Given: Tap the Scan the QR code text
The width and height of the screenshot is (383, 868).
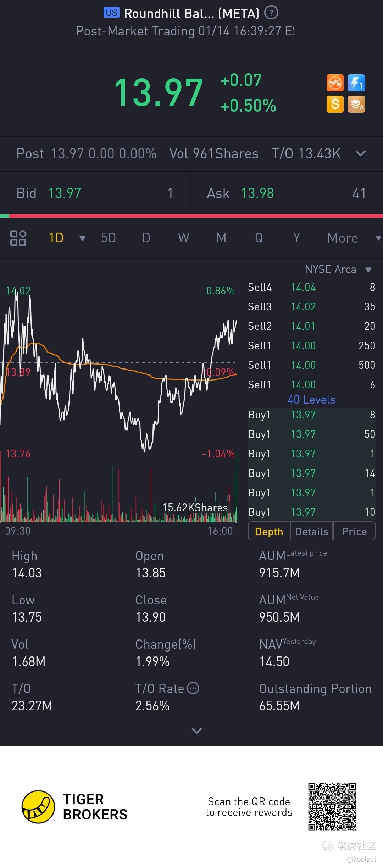Looking at the screenshot, I should 249,807.
